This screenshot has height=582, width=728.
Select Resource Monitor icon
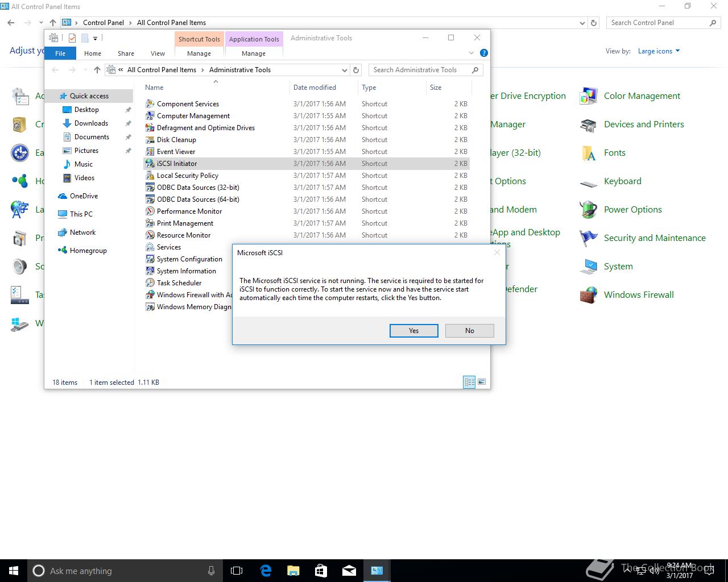tap(150, 235)
